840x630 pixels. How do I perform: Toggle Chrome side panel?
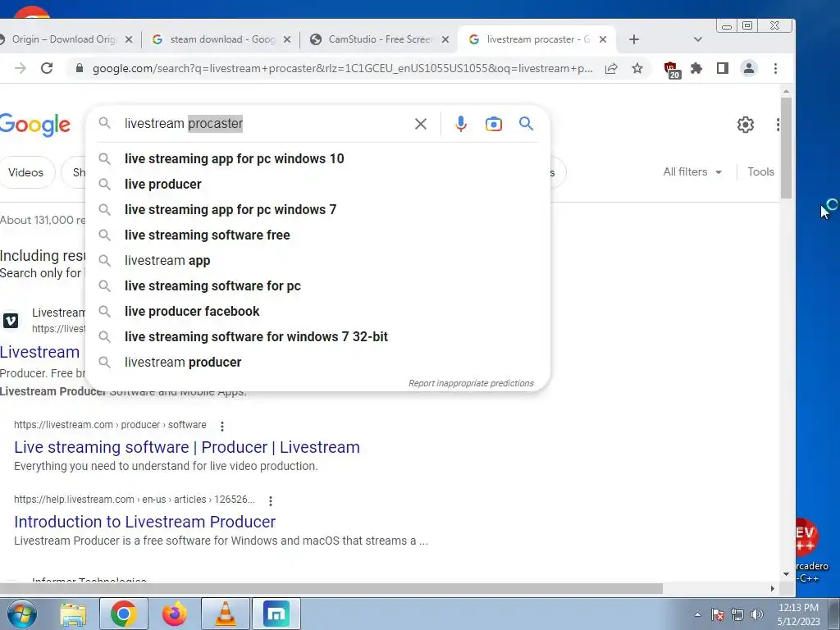click(x=723, y=69)
